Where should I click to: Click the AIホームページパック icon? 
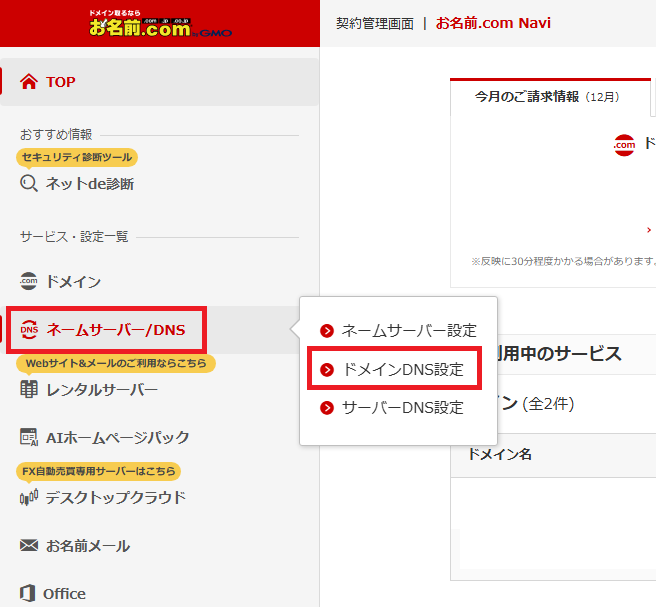tap(29, 438)
